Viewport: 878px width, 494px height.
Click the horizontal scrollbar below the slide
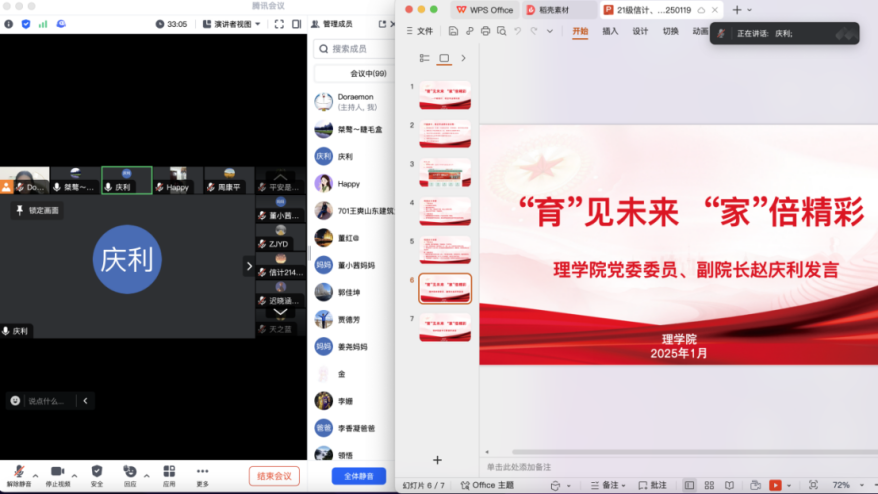coord(678,452)
